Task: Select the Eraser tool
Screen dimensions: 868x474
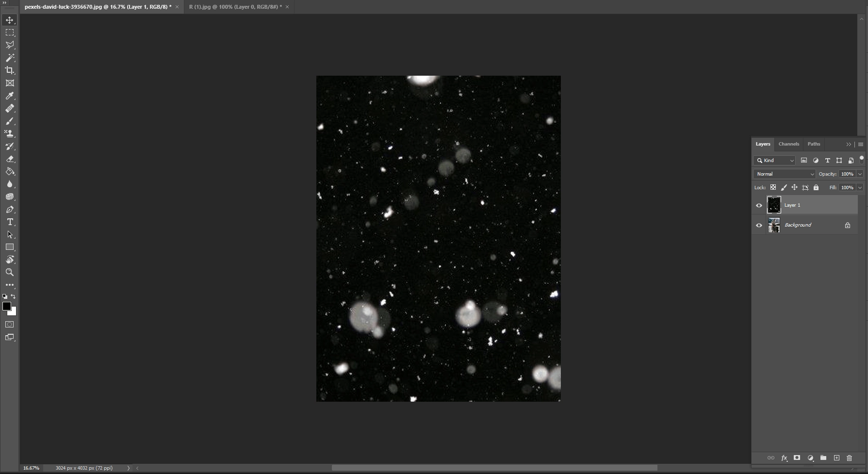Action: 10,159
